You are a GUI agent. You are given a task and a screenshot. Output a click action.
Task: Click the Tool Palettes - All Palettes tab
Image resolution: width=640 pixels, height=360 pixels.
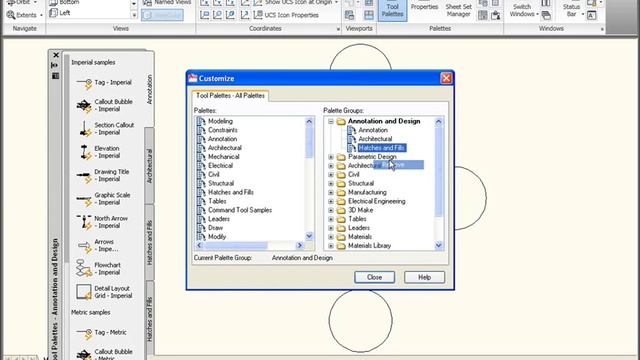[x=230, y=96]
